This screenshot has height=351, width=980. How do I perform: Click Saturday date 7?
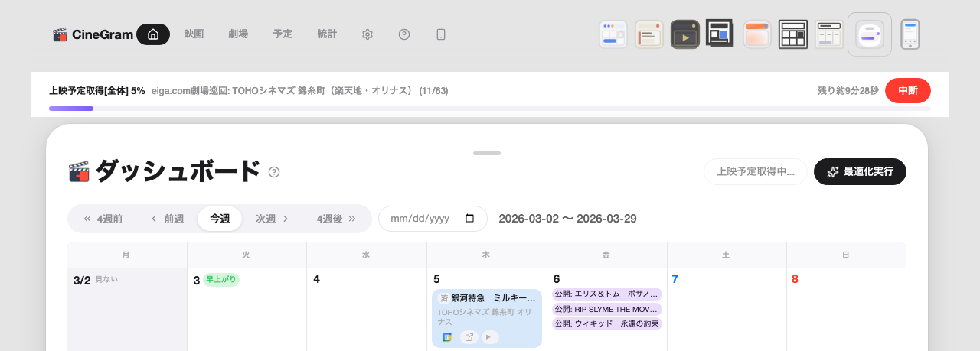675,280
